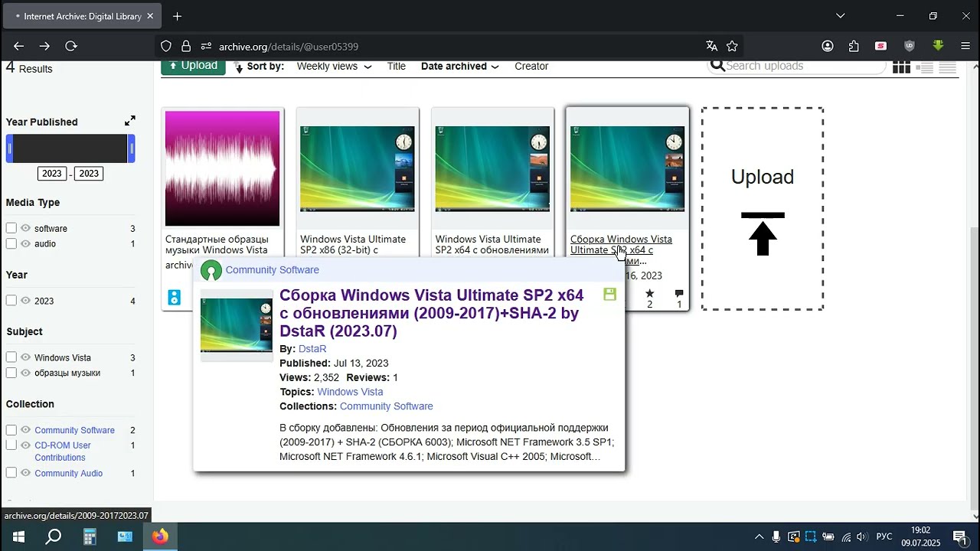Switch to tile grid view of uploads
Viewport: 980px width, 551px height.
901,67
